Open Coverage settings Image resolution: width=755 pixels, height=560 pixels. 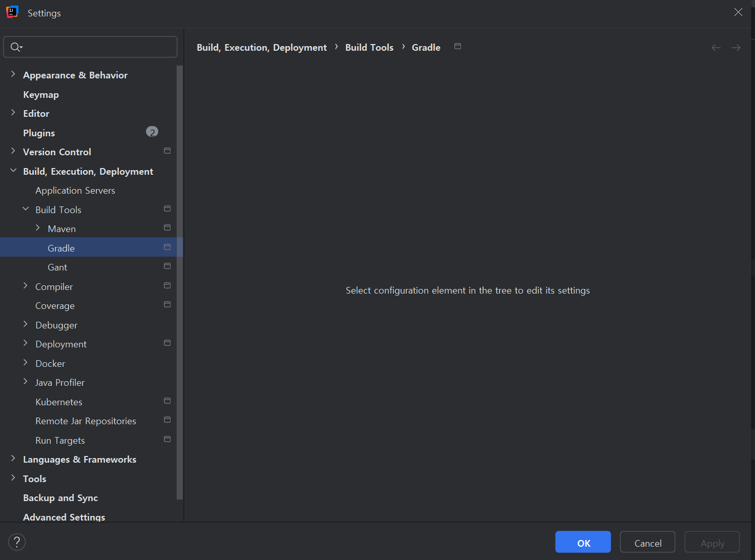point(55,306)
